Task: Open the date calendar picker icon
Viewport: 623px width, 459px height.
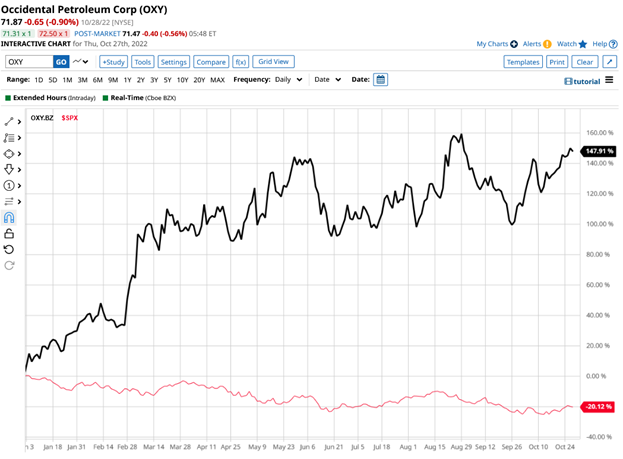Action: pos(380,79)
